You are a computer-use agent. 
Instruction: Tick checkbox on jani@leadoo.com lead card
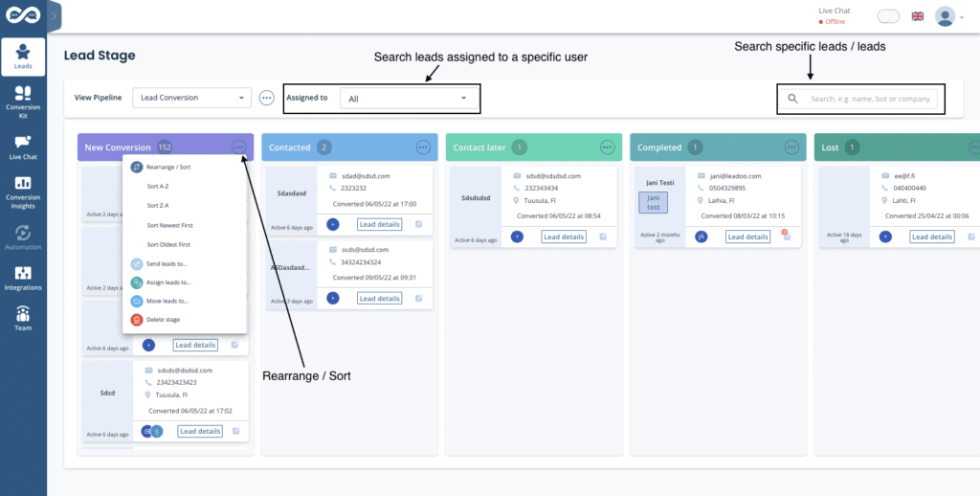[x=786, y=236]
